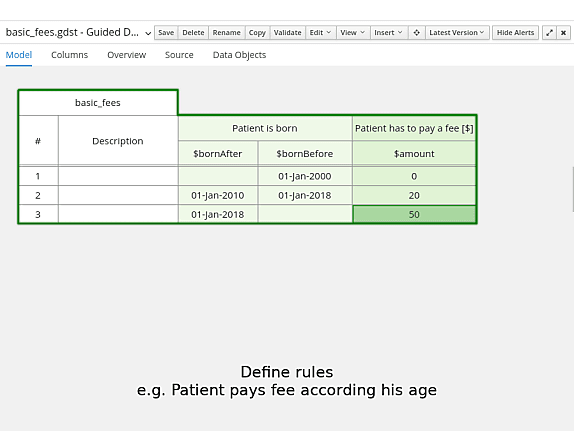Viewport: 574px width, 431px height.
Task: Expand the basic_fees.gdst title chevron
Action: [148, 33]
